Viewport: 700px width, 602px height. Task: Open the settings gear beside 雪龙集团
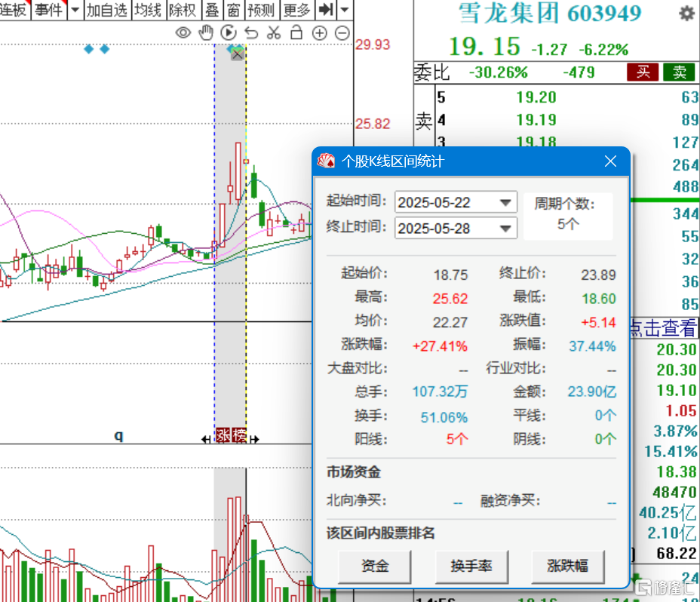[x=686, y=14]
